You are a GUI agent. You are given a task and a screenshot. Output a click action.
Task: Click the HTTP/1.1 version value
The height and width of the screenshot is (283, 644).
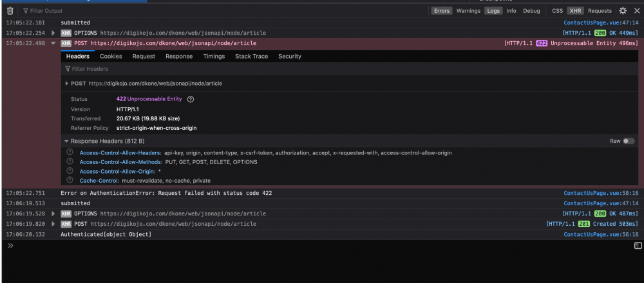pos(128,109)
